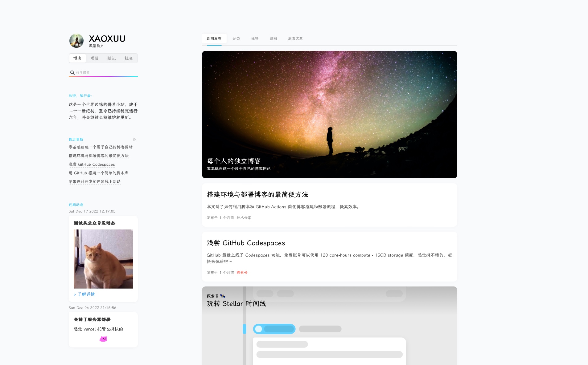Open the 随记 sidebar tab

(x=112, y=58)
